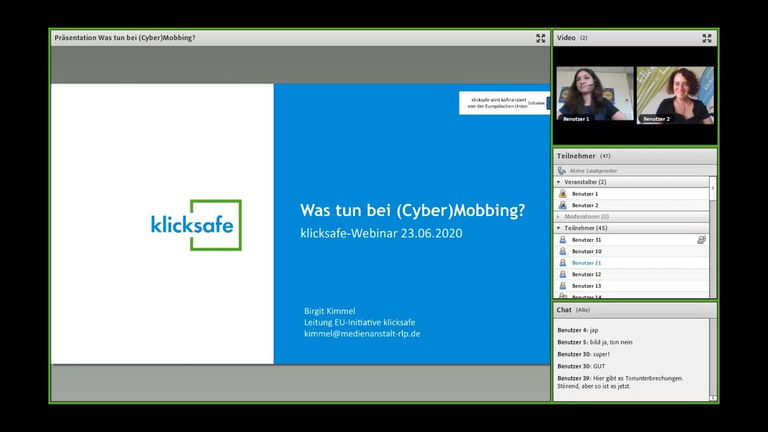Image resolution: width=768 pixels, height=432 pixels.
Task: Collapse the Teilnehmer (45) group
Action: click(x=558, y=228)
